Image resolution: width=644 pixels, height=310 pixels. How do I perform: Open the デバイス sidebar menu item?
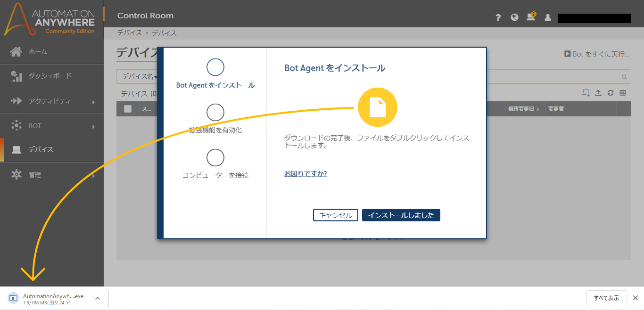click(52, 150)
